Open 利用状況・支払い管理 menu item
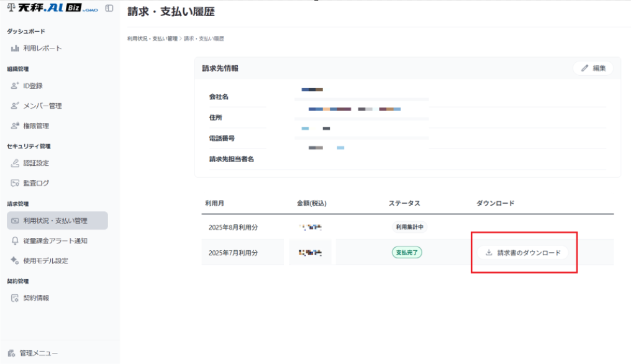Viewport: 631px width, 364px height. pos(55,221)
